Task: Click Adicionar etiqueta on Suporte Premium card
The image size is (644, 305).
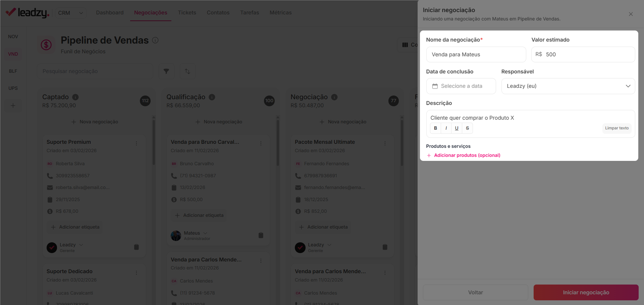Action: 75,227
